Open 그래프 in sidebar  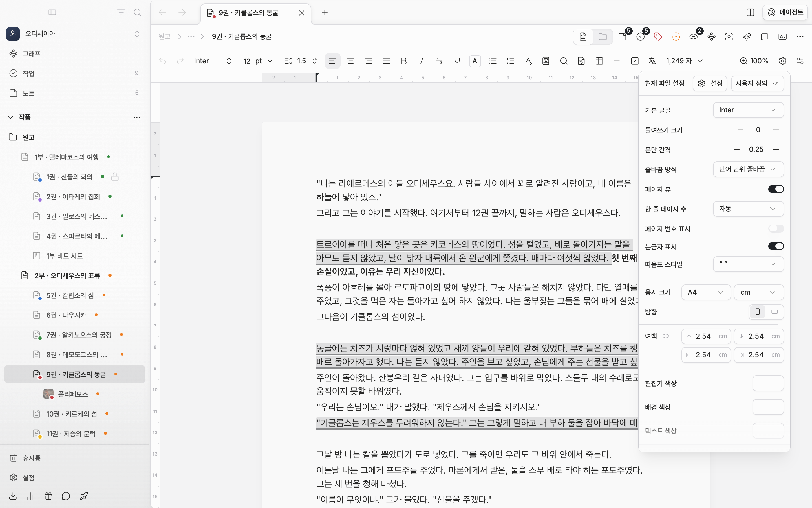74,54
